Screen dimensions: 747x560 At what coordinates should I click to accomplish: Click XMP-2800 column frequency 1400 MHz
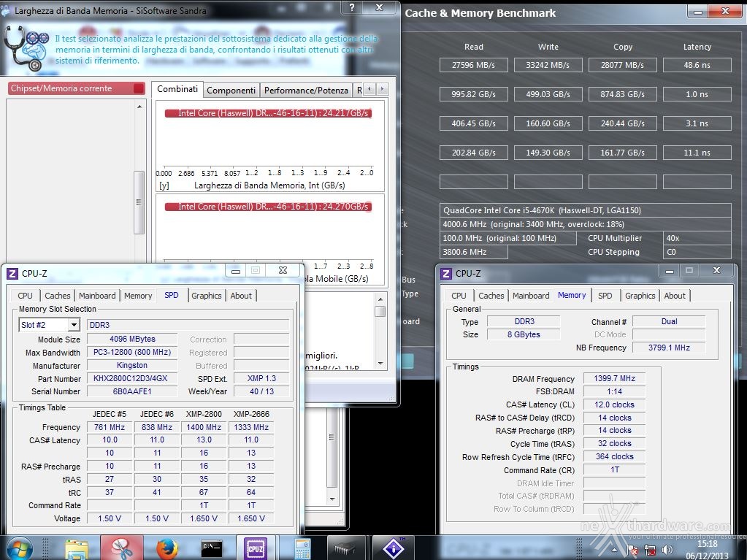[x=204, y=427]
